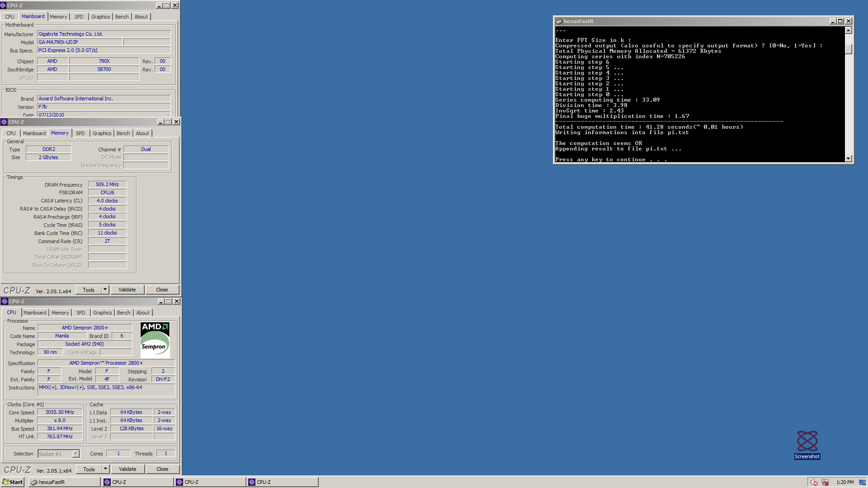Click the Socket AM2 (940) package field
This screenshot has height=488, width=868.
click(x=85, y=344)
